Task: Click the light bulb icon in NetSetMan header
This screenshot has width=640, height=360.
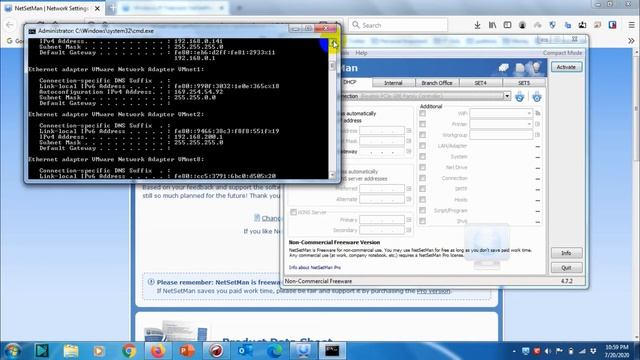Action: pos(536,67)
